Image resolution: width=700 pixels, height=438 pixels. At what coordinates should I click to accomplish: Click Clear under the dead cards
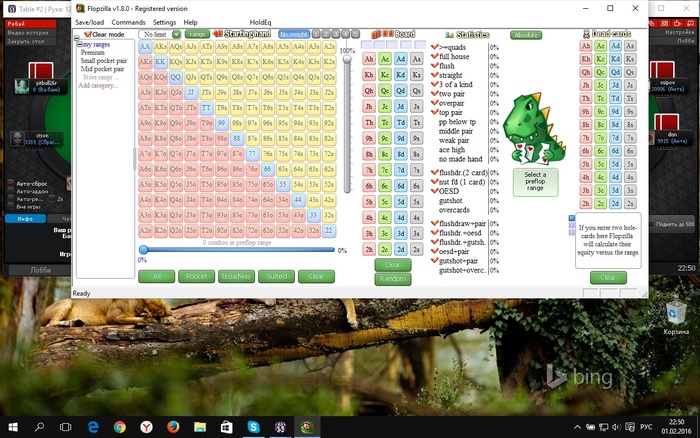point(608,277)
